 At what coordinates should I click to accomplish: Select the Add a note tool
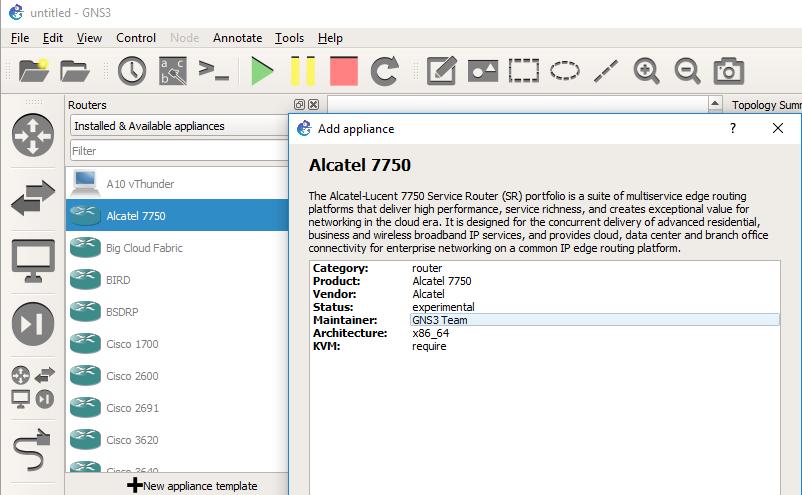click(441, 71)
